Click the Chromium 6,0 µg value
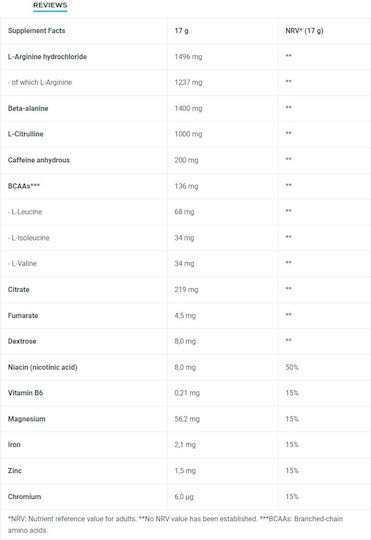371x540 pixels. click(x=184, y=497)
